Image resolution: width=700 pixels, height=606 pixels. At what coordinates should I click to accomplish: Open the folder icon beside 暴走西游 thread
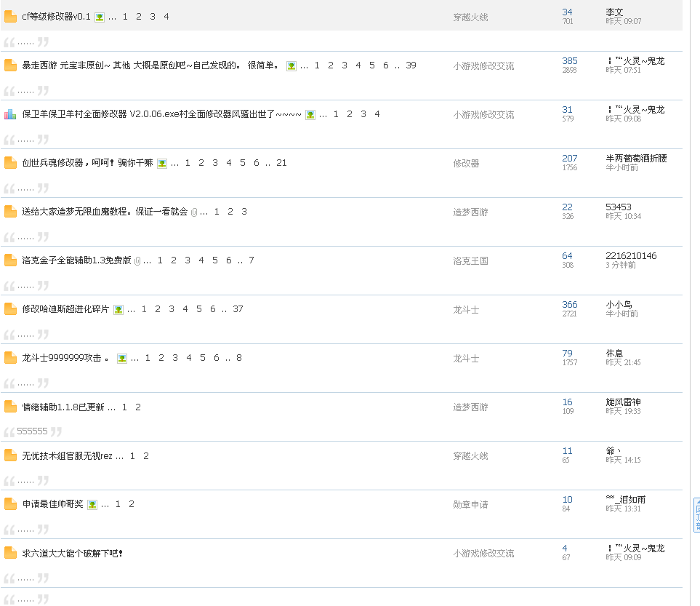click(10, 65)
